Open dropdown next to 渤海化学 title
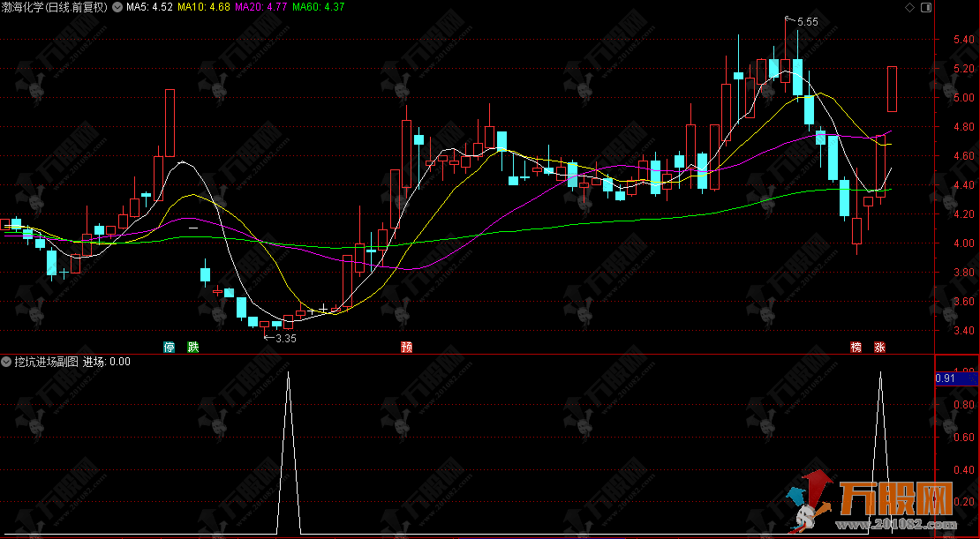The width and height of the screenshot is (980, 539). click(x=117, y=7)
